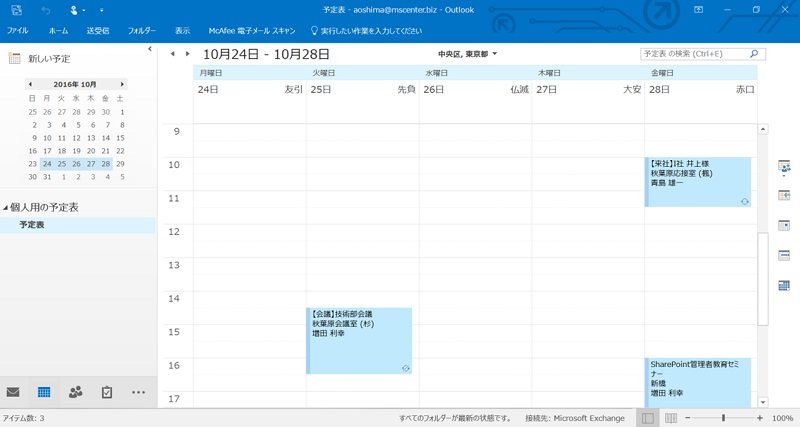Click the undo arrow in the quick access toolbar
Screen dimensions: 800x427
(45, 10)
